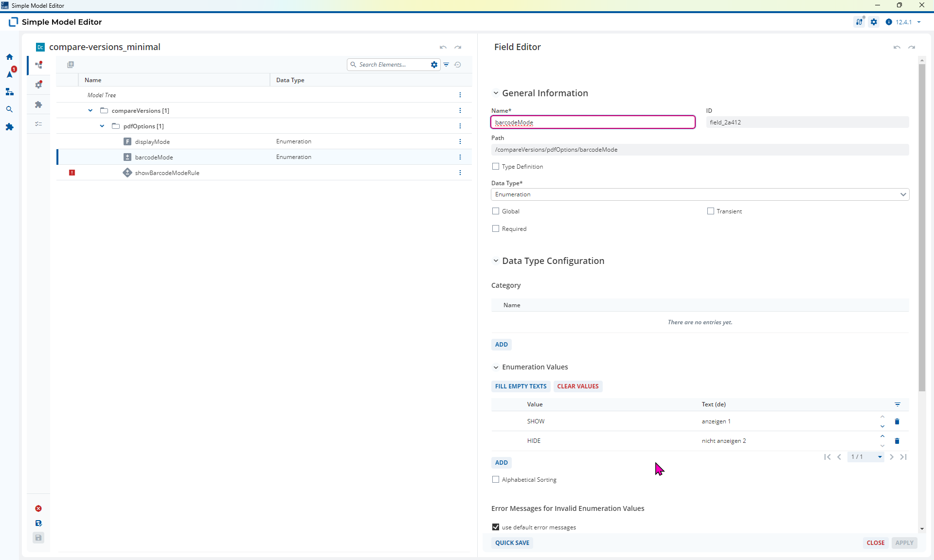Viewport: 934px width, 560px height.
Task: Open the search icon in left sidebar
Action: (x=9, y=109)
